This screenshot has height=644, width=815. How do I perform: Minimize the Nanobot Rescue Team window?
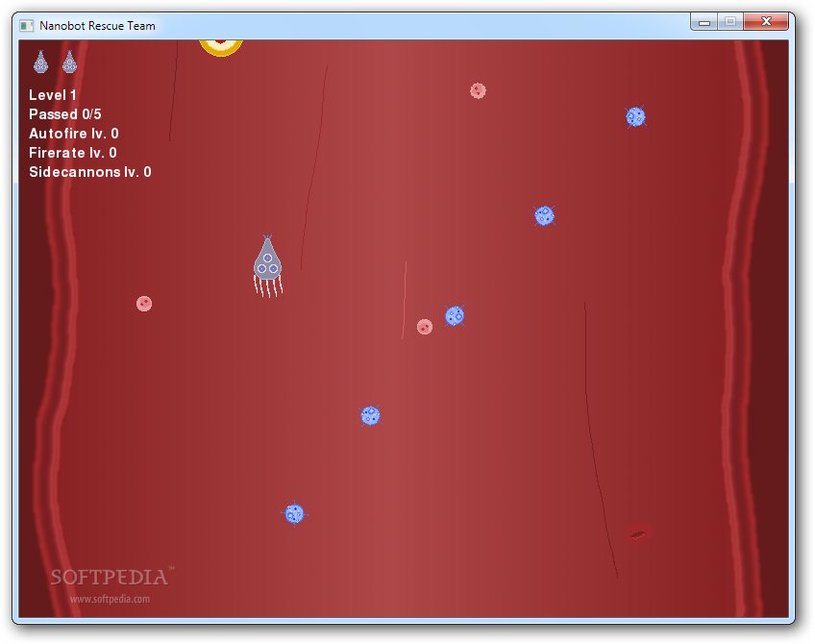pos(704,22)
